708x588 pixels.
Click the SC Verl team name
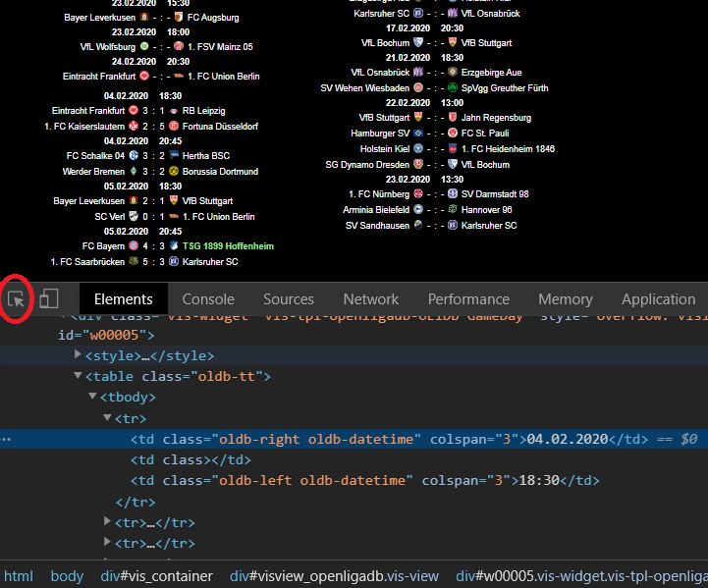(110, 217)
